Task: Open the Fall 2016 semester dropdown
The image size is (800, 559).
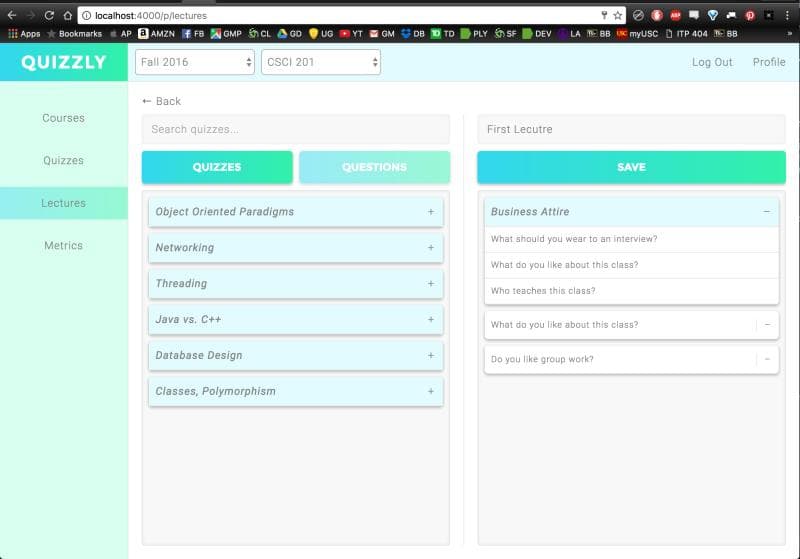Action: click(195, 62)
